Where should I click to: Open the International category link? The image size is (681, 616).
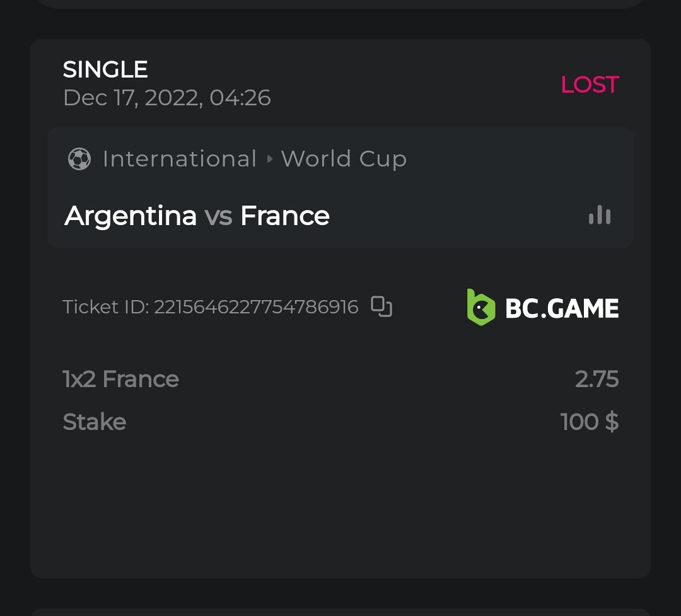tap(179, 159)
